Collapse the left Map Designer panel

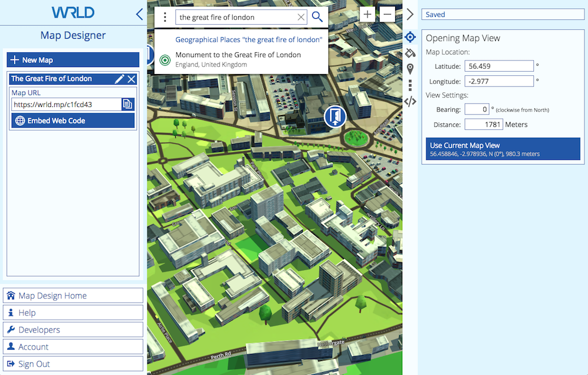pyautogui.click(x=139, y=14)
